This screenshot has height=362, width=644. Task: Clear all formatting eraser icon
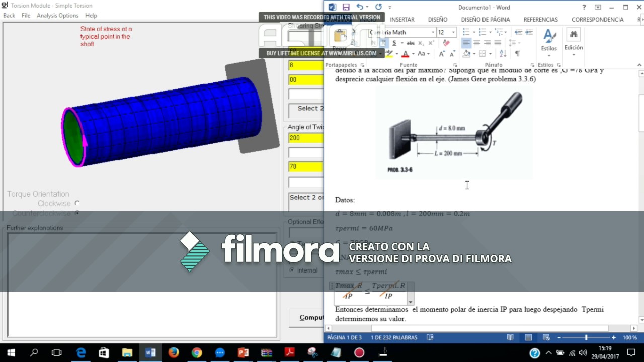[x=446, y=43]
